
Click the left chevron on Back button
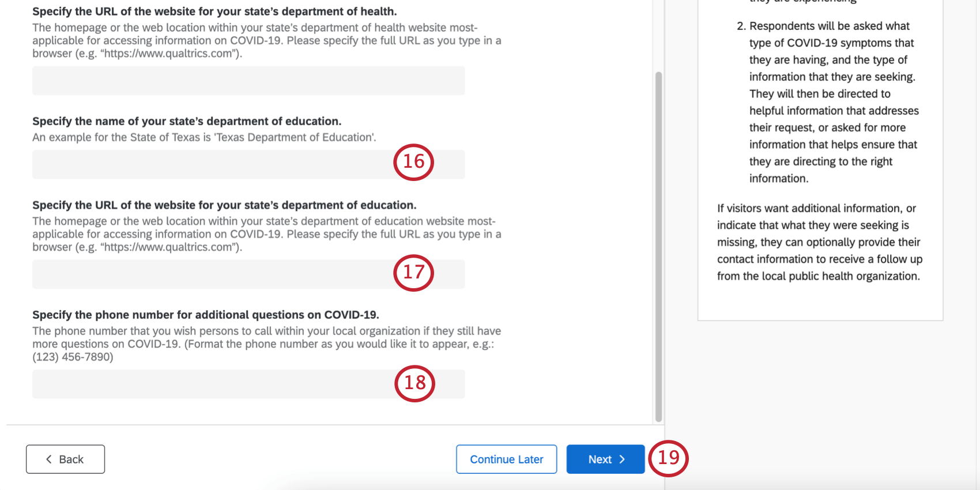coord(49,459)
